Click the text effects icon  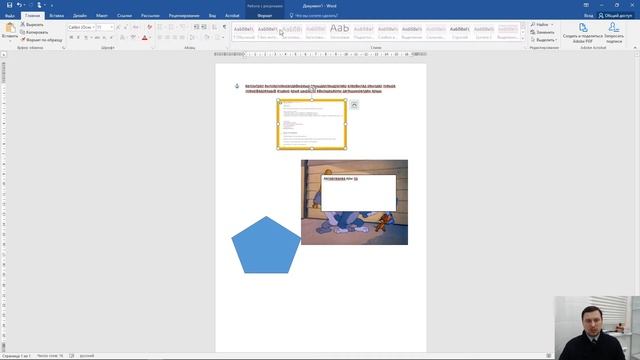pyautogui.click(x=122, y=38)
